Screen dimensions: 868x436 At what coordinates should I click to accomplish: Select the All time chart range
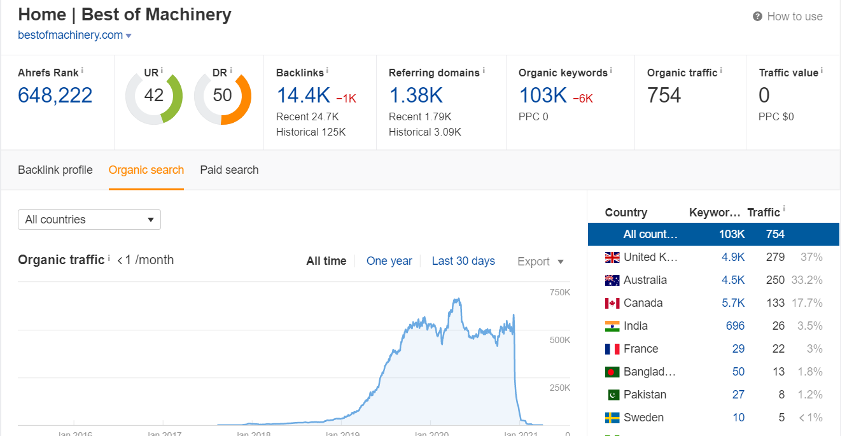pyautogui.click(x=326, y=261)
